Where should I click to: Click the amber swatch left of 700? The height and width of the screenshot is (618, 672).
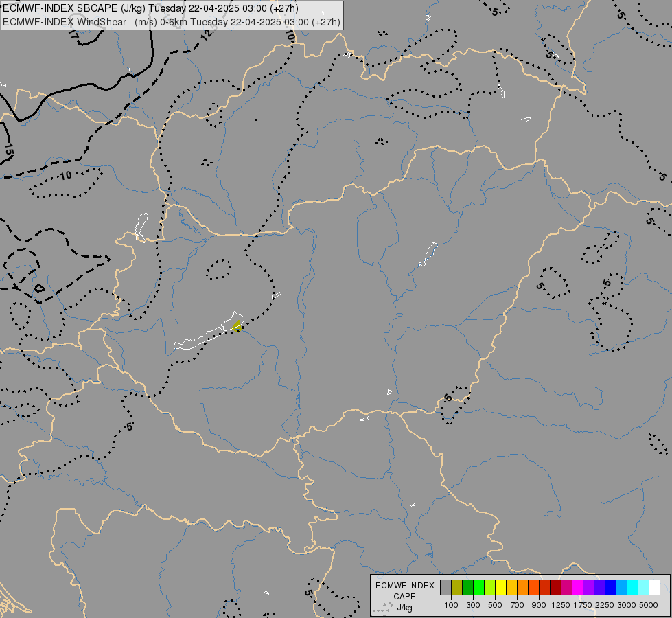point(511,588)
